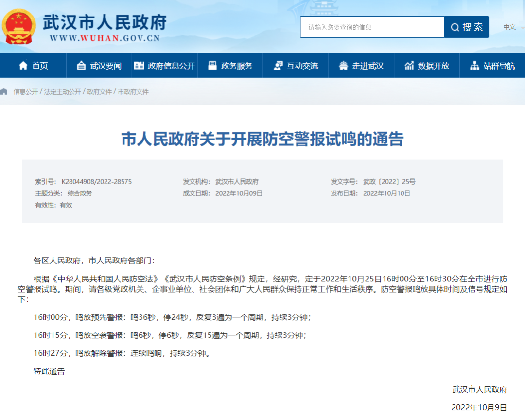Open the 法定主动公开 breadcrumb link
This screenshot has height=420, width=525.
[x=63, y=92]
